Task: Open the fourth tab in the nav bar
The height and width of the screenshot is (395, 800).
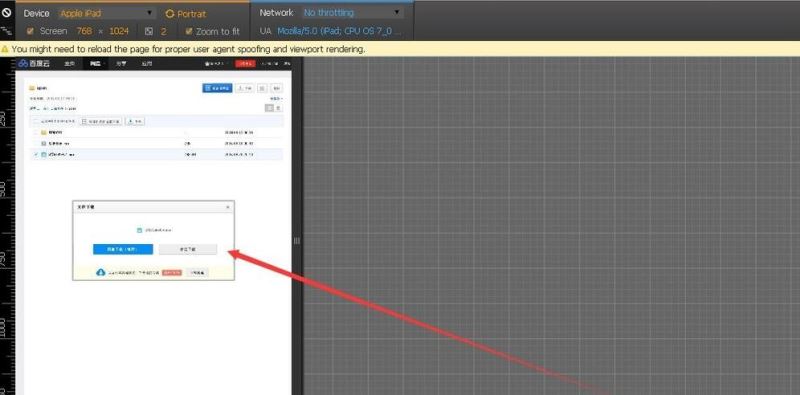Action: 147,64
